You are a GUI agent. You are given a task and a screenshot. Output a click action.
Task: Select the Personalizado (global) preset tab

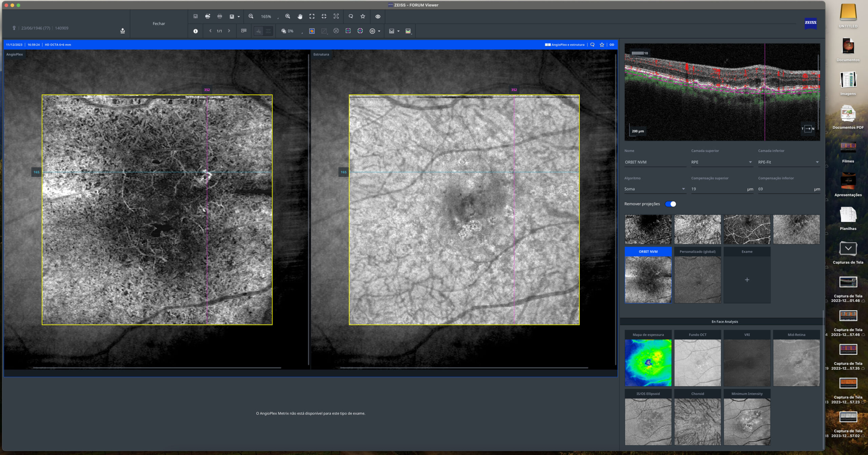click(697, 252)
